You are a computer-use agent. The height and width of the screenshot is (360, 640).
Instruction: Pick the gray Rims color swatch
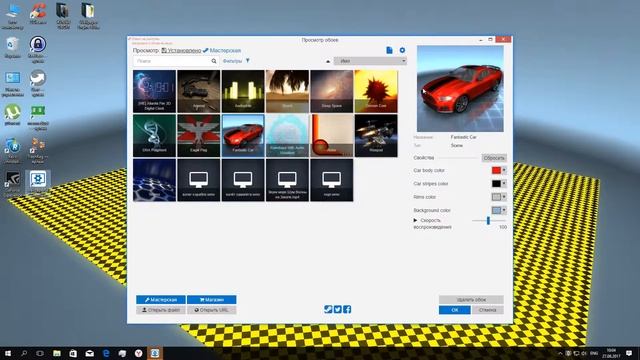coord(496,197)
